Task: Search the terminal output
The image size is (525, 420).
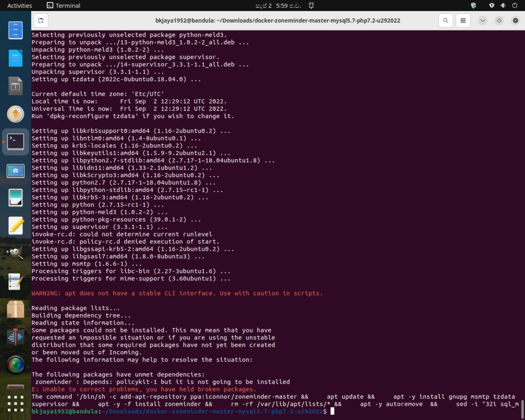Action: pos(445,21)
